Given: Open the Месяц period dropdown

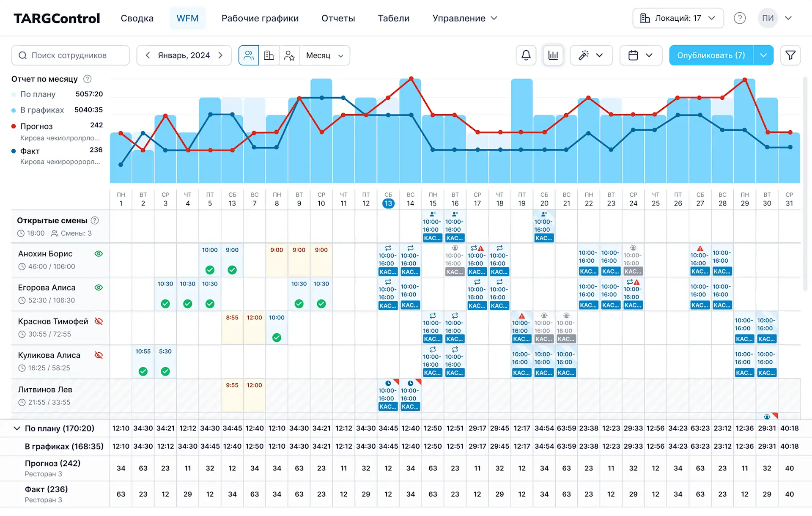Looking at the screenshot, I should tap(324, 55).
